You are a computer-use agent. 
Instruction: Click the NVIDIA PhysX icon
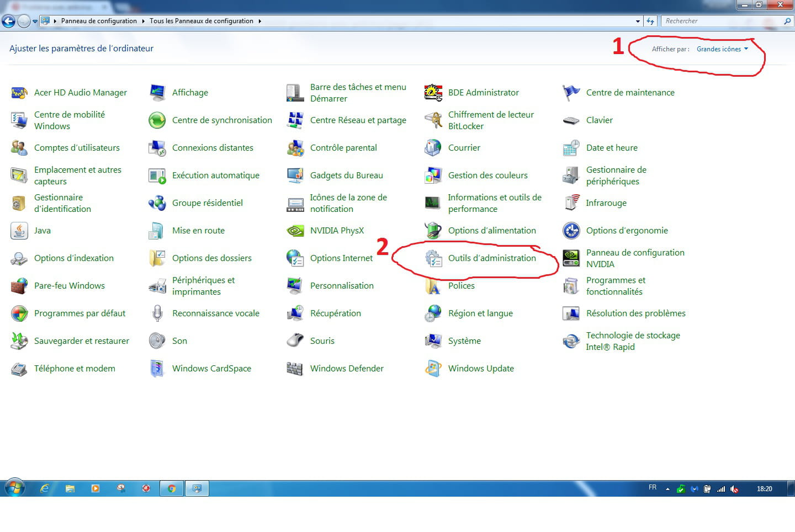(295, 231)
